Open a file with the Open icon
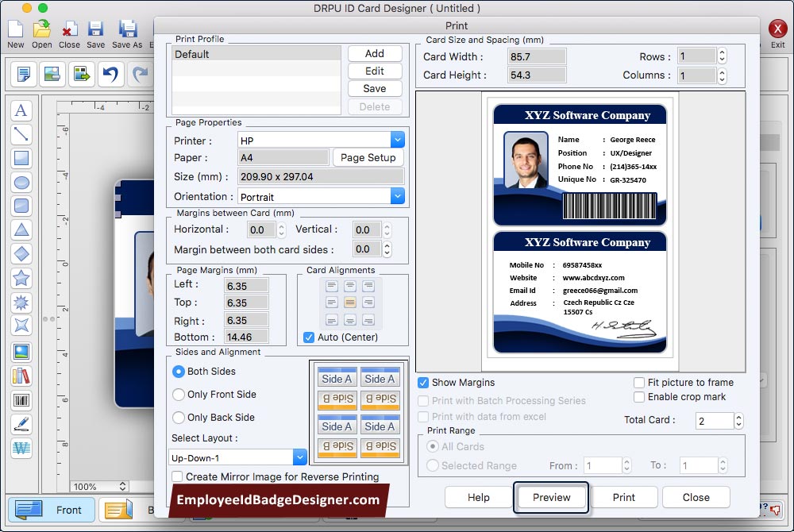 [41, 29]
